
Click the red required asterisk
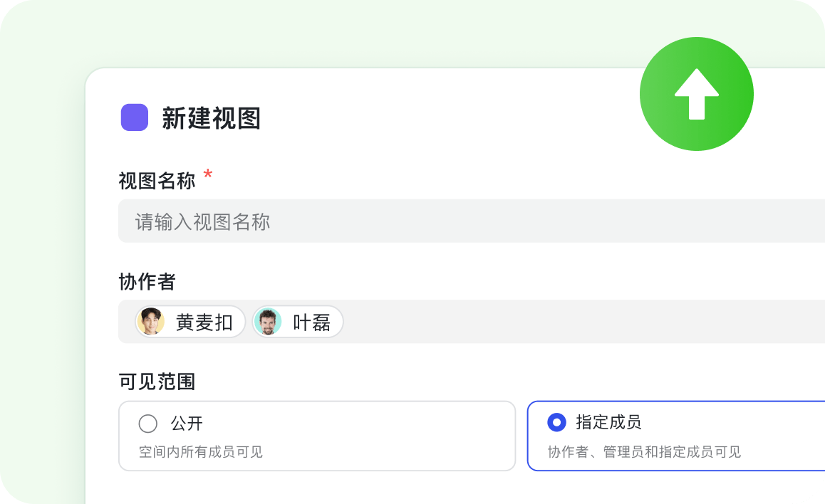coord(208,175)
